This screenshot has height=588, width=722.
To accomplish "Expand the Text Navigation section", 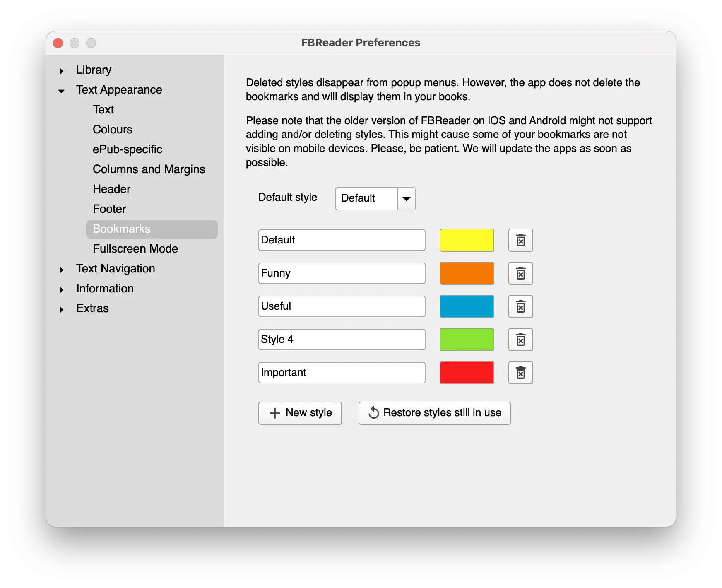I will click(x=61, y=270).
